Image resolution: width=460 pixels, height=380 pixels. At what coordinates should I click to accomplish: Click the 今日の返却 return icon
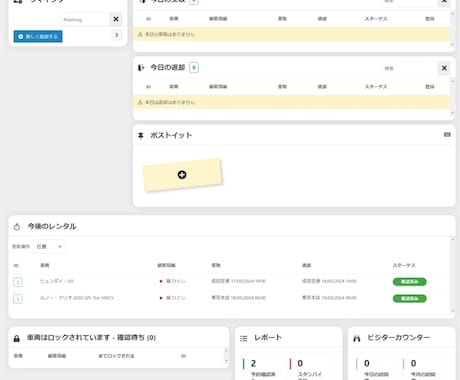coord(141,68)
